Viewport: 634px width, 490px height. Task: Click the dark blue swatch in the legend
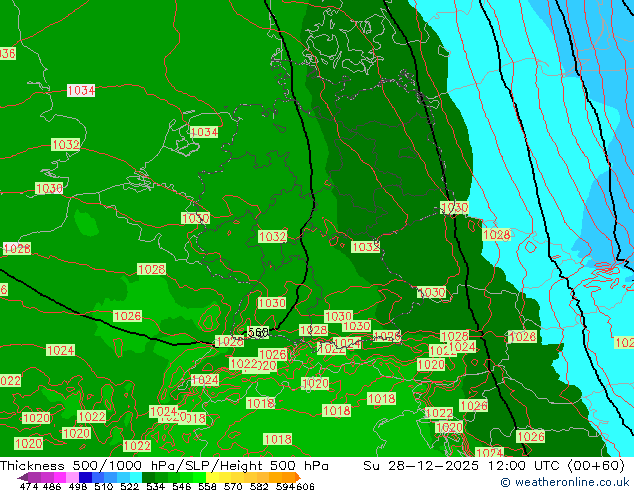pyautogui.click(x=85, y=477)
